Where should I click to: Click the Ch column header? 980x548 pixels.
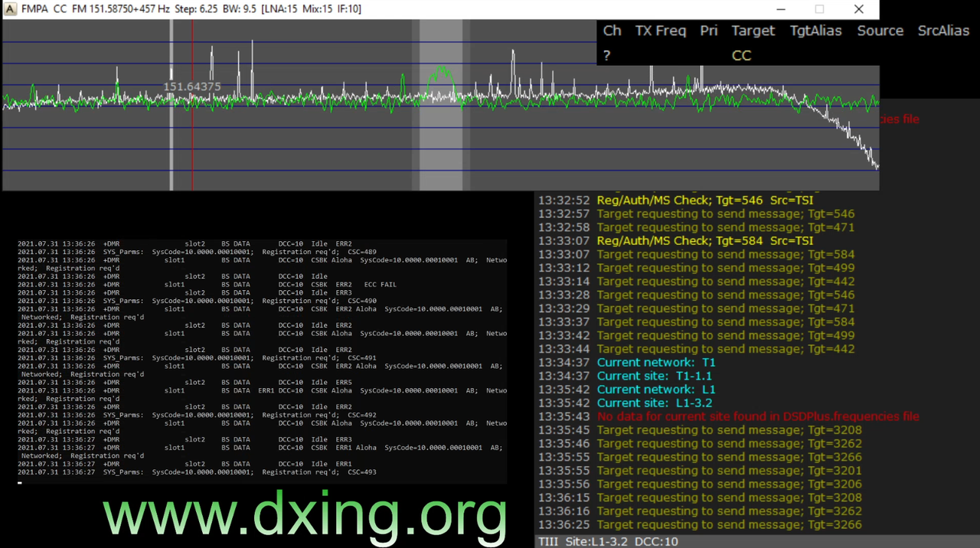[612, 31]
